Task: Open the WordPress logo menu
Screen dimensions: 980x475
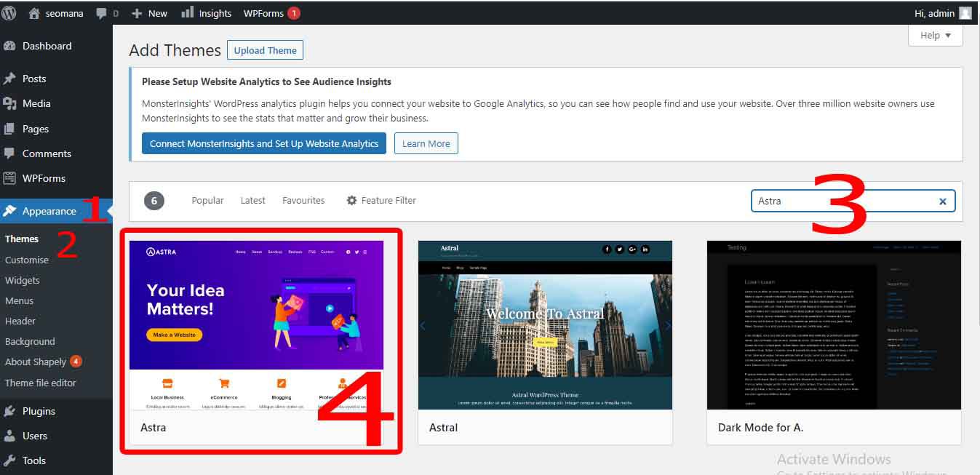Action: pyautogui.click(x=9, y=12)
